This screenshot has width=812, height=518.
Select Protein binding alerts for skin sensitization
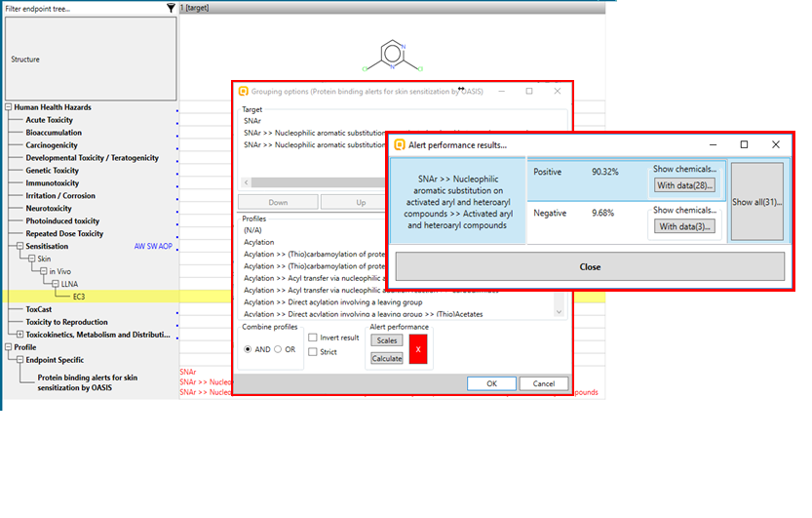point(88,382)
